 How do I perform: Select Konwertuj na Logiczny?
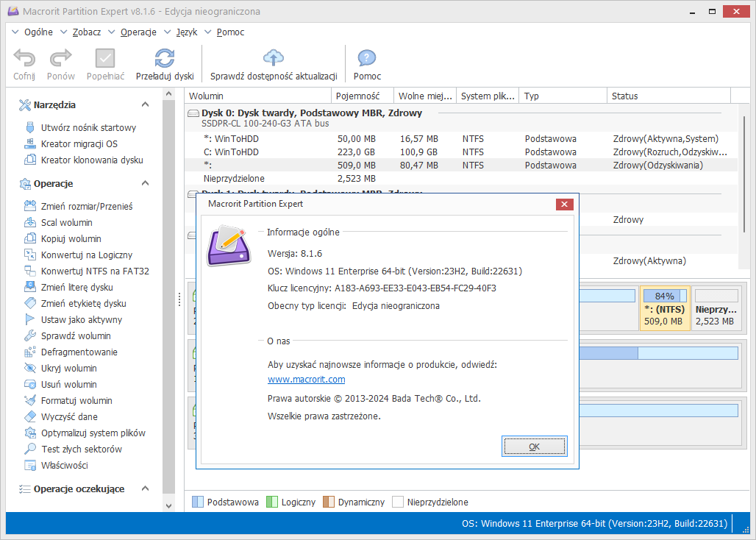click(x=87, y=255)
